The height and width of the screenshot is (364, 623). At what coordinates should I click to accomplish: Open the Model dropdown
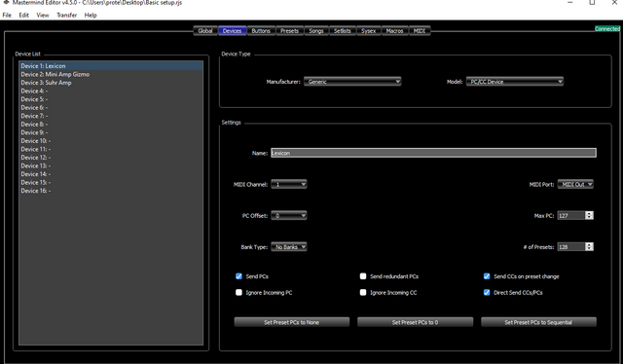[515, 82]
